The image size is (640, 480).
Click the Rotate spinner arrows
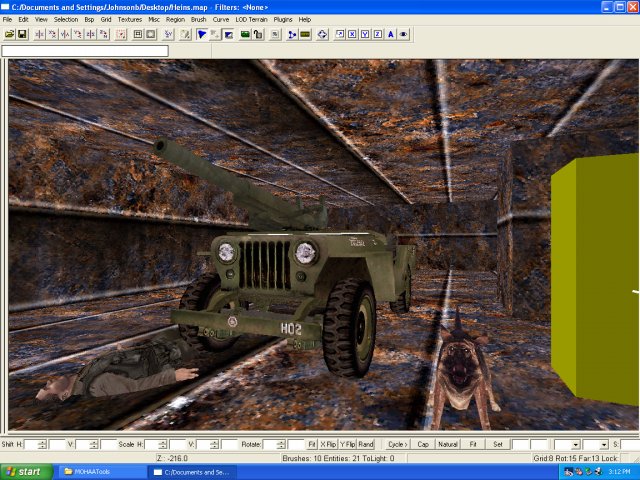click(x=281, y=444)
